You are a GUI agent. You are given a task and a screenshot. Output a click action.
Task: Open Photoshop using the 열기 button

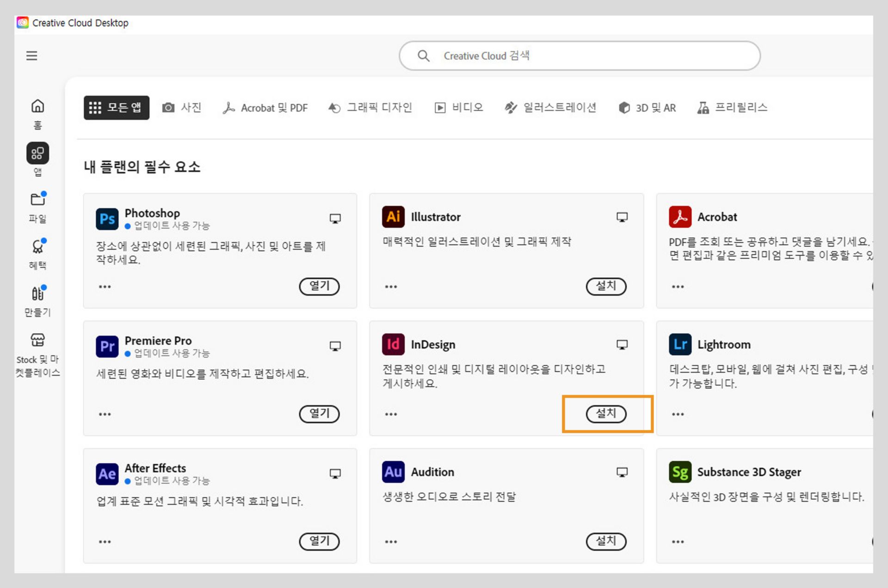pos(319,286)
